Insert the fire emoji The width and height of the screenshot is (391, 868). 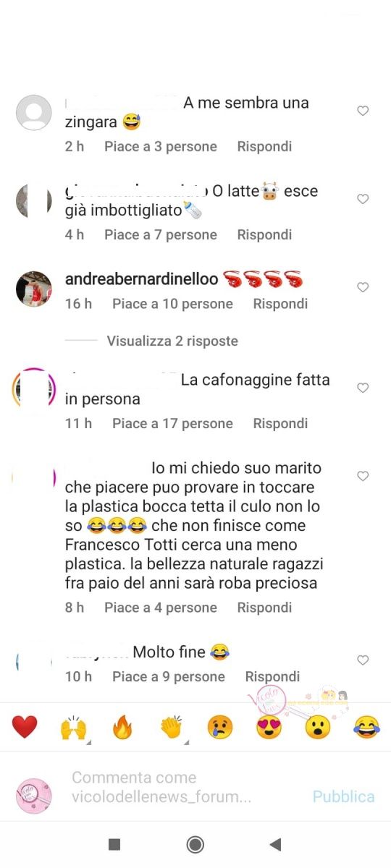coord(122,727)
